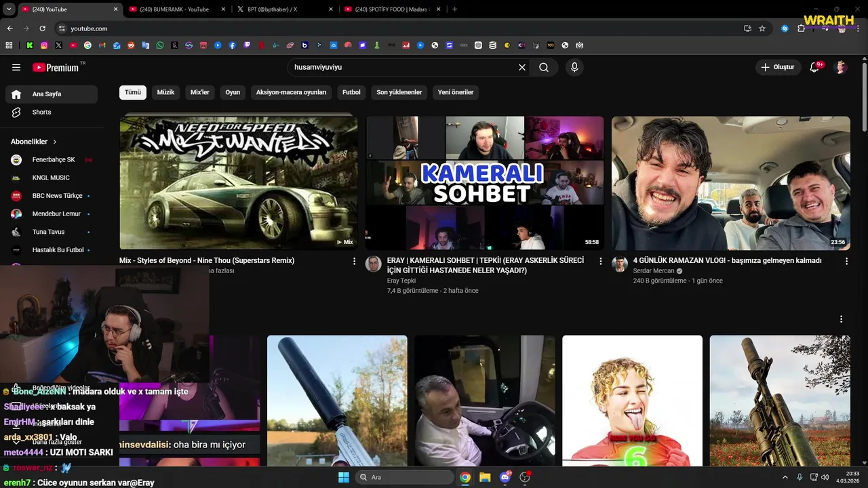
Task: Open the Chrome extensions puzzle icon
Action: click(x=802, y=28)
